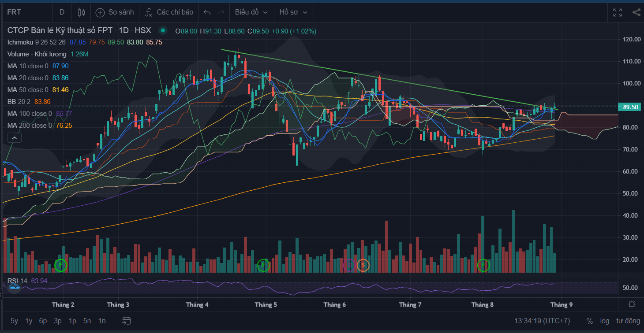Click the green market status dot

[x=163, y=30]
